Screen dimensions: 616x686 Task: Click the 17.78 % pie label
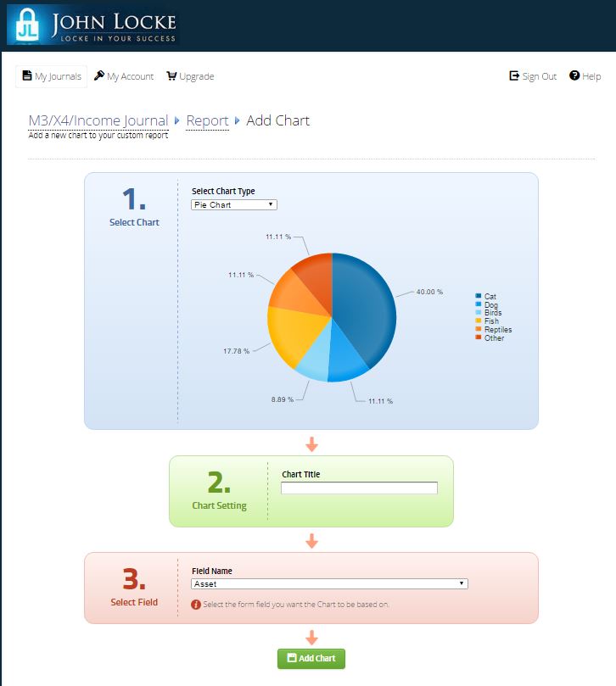pos(236,351)
